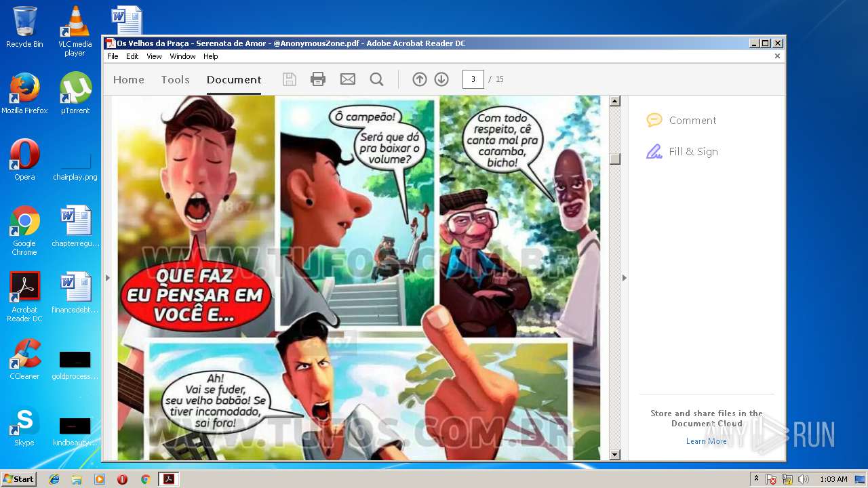This screenshot has height=488, width=868.
Task: Select the Document tab
Action: (234, 79)
